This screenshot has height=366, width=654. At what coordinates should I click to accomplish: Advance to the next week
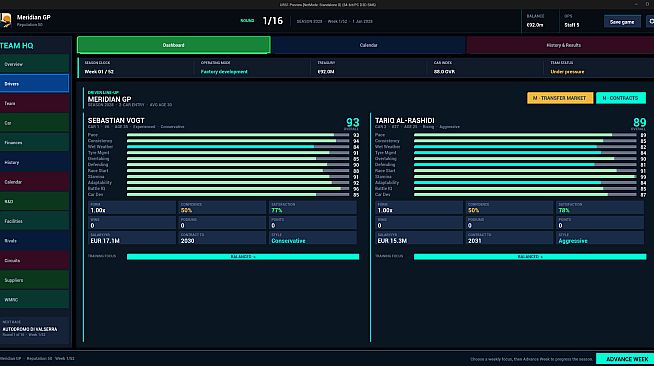pos(625,359)
